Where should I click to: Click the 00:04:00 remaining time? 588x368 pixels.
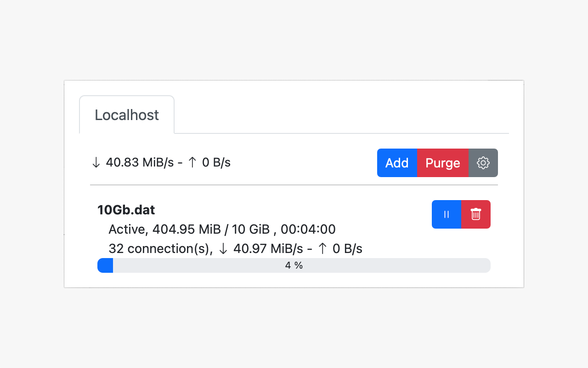click(x=308, y=229)
